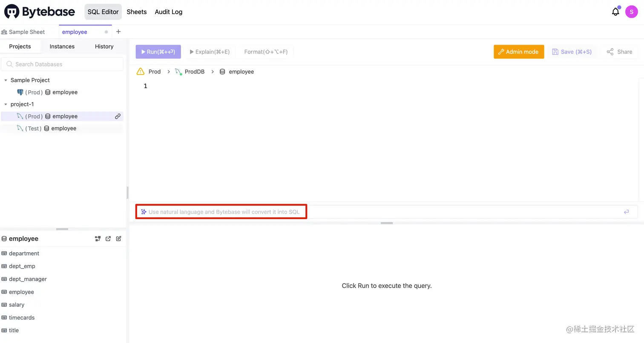Viewport: 644px width, 343px height.
Task: Select Sample Project (Prod) employee database
Action: 62,92
